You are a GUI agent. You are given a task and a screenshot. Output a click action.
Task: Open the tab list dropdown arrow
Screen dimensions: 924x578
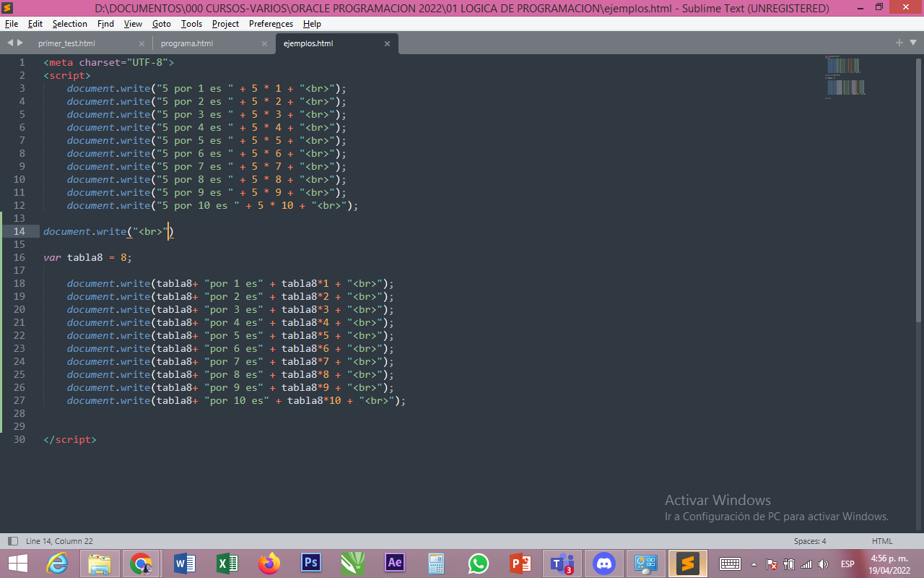(912, 43)
